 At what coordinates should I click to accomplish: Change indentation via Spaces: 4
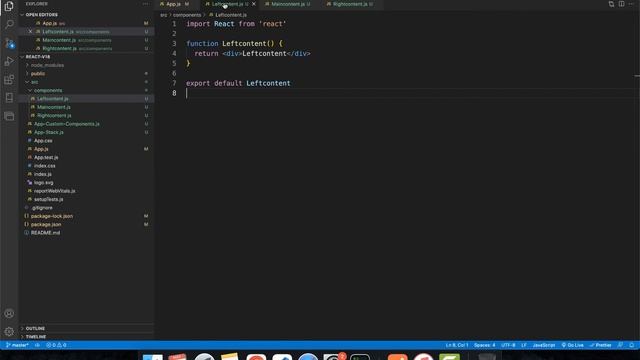[484, 345]
